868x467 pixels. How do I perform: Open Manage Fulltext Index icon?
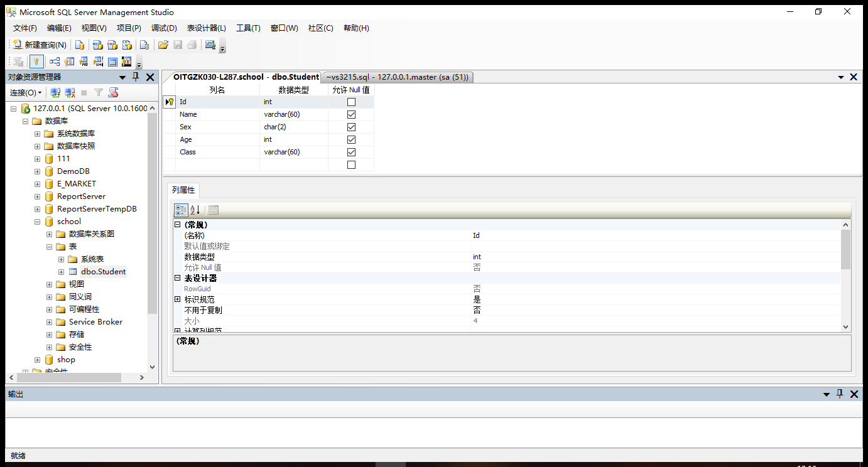pyautogui.click(x=84, y=62)
